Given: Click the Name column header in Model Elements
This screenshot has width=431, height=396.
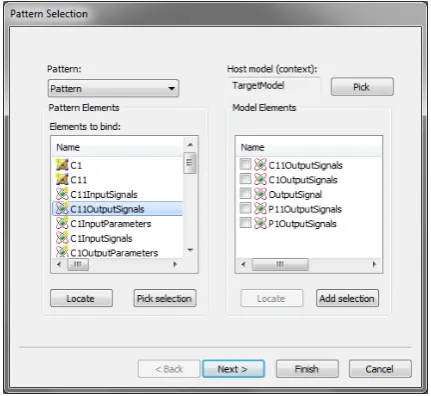Looking at the screenshot, I should pyautogui.click(x=309, y=147).
